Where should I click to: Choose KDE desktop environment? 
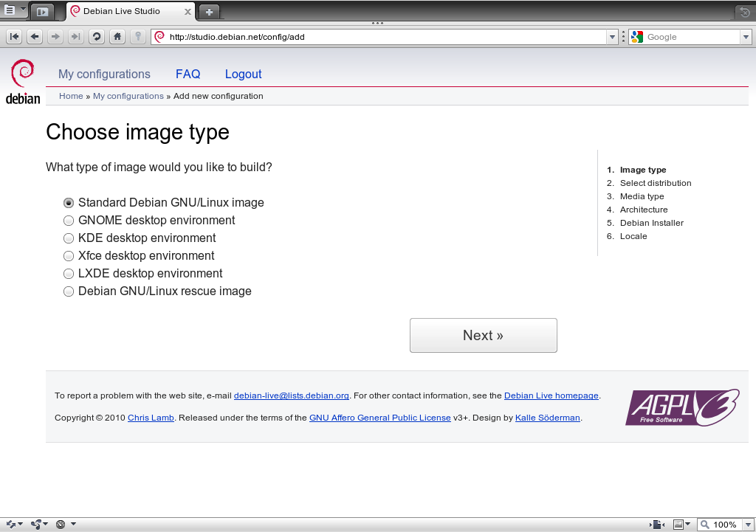pyautogui.click(x=69, y=238)
